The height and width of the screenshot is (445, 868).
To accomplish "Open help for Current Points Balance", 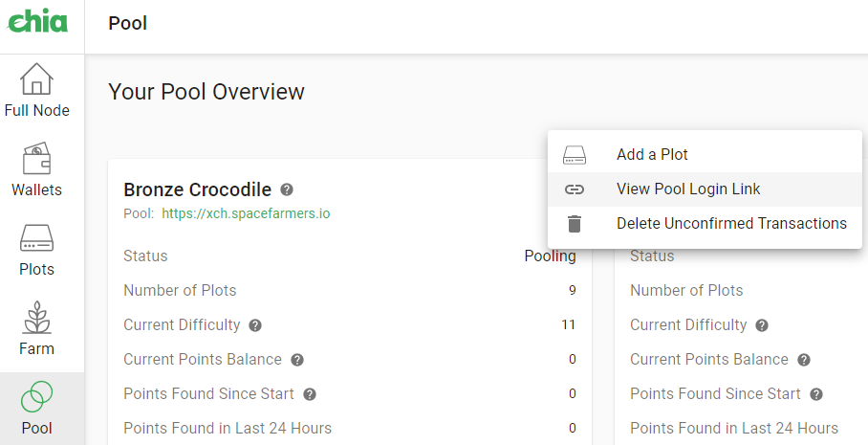I will 297,360.
